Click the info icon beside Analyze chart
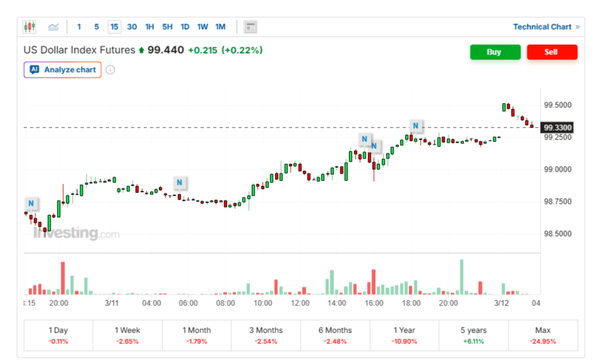This screenshot has height=364, width=600. [x=111, y=70]
